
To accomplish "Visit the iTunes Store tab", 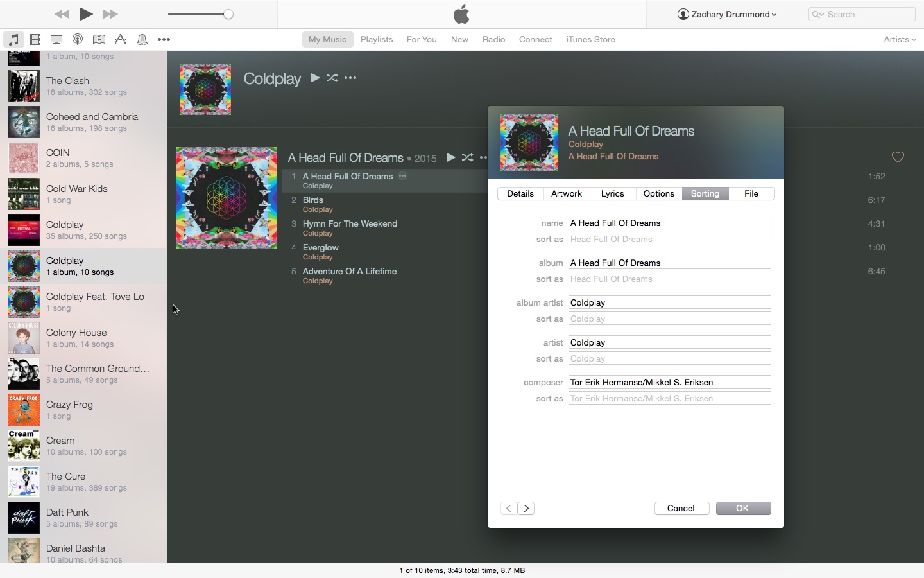I will click(591, 39).
